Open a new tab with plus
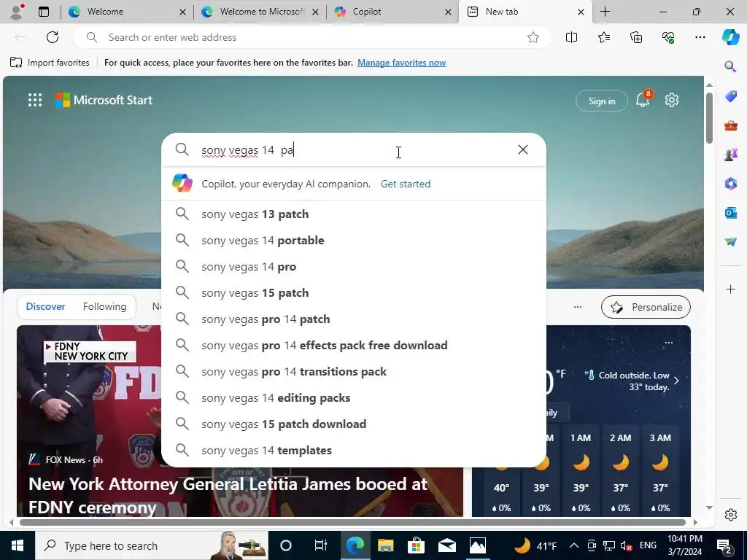 point(605,12)
